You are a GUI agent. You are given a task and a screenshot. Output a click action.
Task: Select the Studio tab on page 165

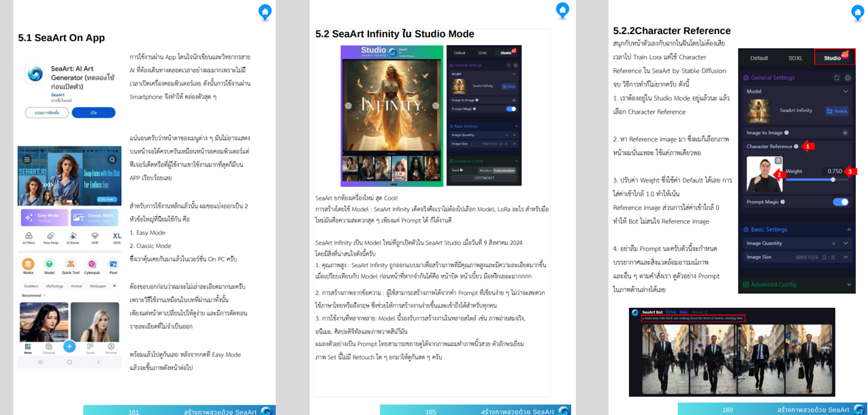(x=506, y=52)
